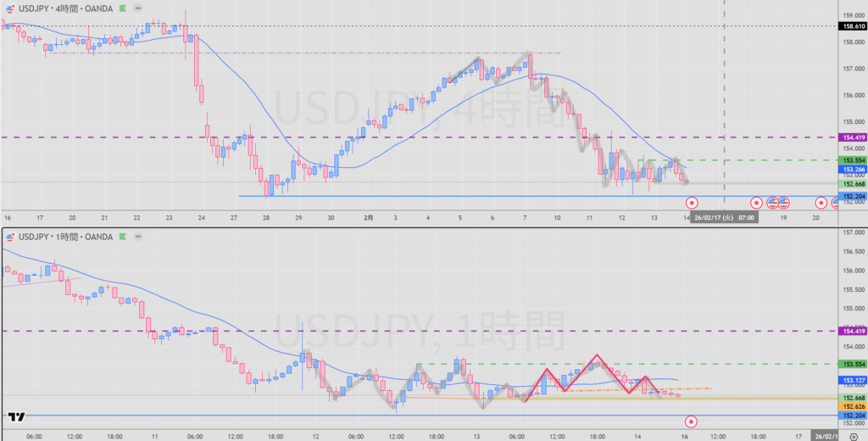
Task: Click the grey round minus icon in 4時間 legend
Action: click(x=136, y=10)
